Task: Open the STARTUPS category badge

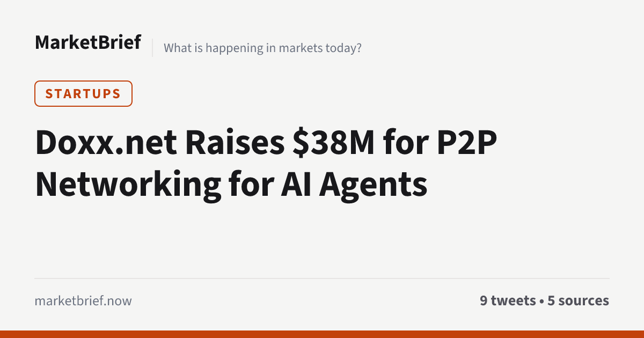Action: point(83,93)
